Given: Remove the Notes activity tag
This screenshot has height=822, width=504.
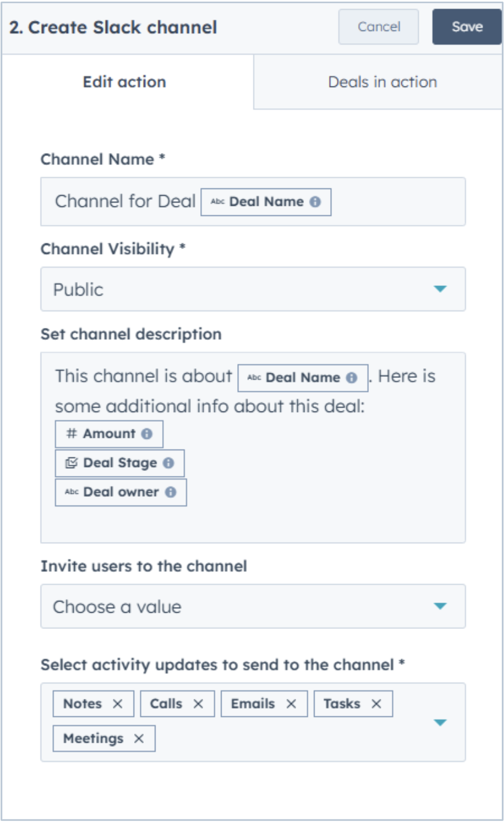Looking at the screenshot, I should click(x=117, y=704).
